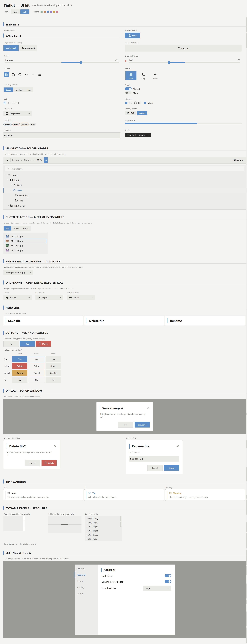Click the folder icon next to Wedding
The height and width of the screenshot is (644, 247).
[16, 195]
